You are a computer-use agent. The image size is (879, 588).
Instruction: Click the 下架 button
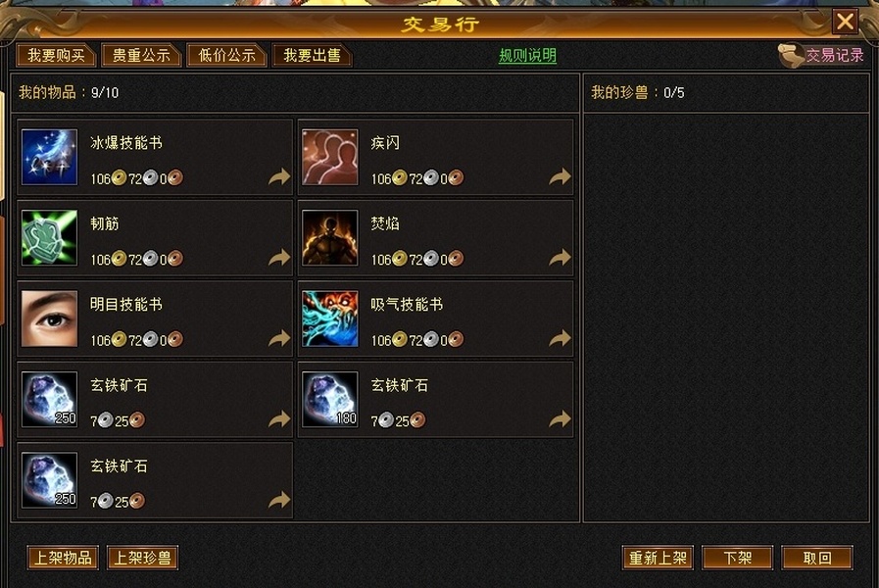[x=737, y=558]
